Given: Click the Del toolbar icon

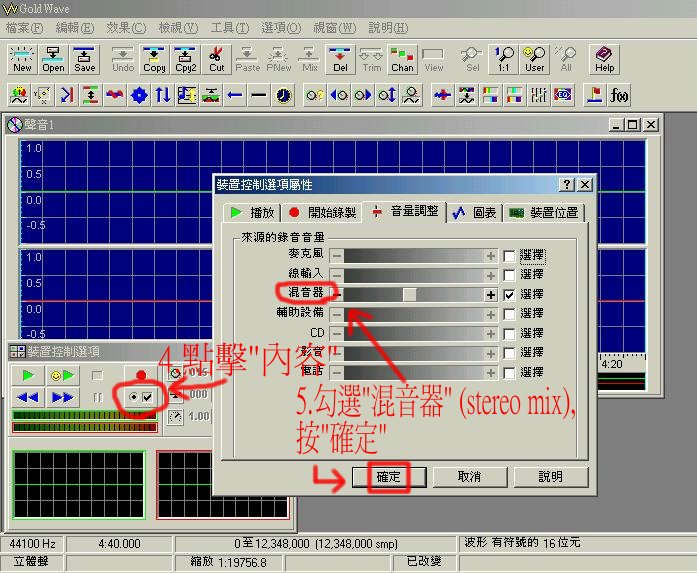Looking at the screenshot, I should click(340, 59).
